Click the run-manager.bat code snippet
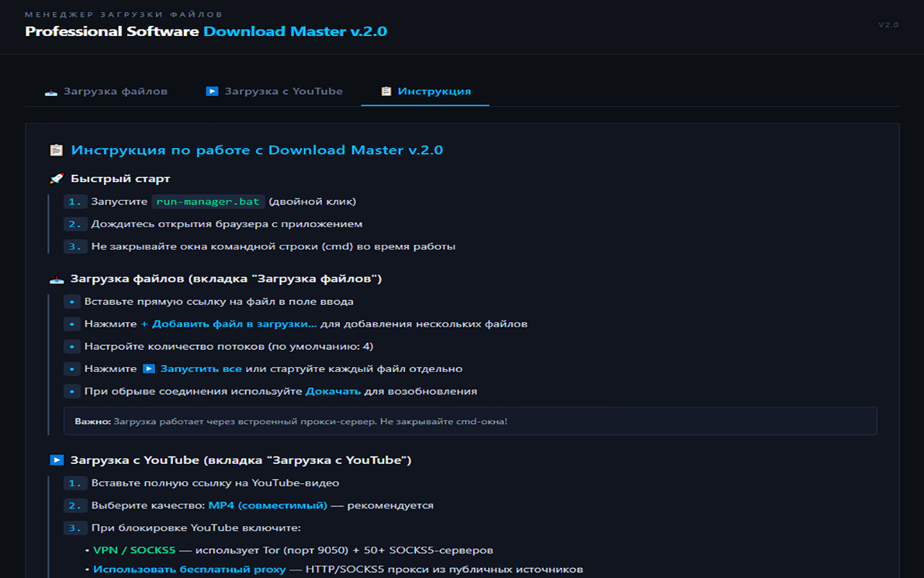 coord(208,202)
